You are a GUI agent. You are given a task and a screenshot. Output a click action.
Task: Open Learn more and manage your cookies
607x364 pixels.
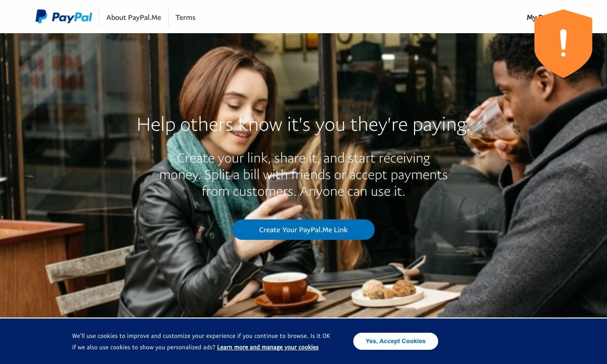click(268, 347)
